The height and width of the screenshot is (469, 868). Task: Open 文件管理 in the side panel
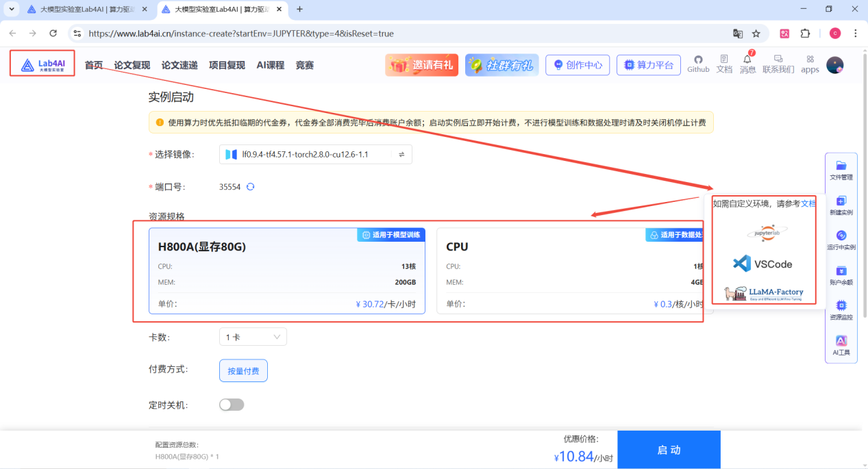click(x=841, y=170)
